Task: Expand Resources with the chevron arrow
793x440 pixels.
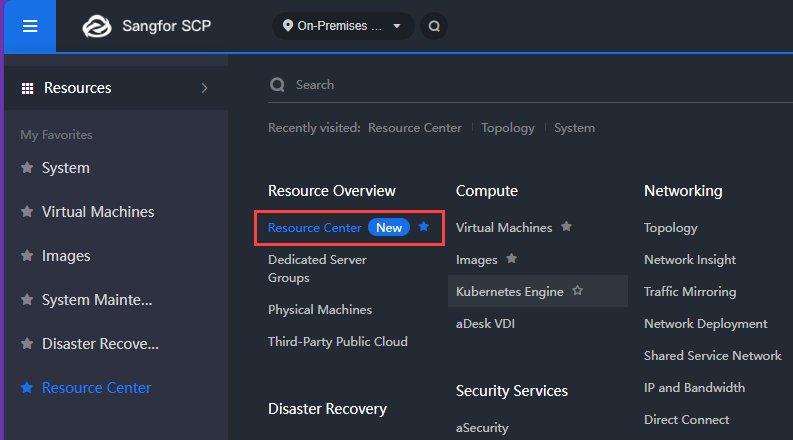Action: 204,88
